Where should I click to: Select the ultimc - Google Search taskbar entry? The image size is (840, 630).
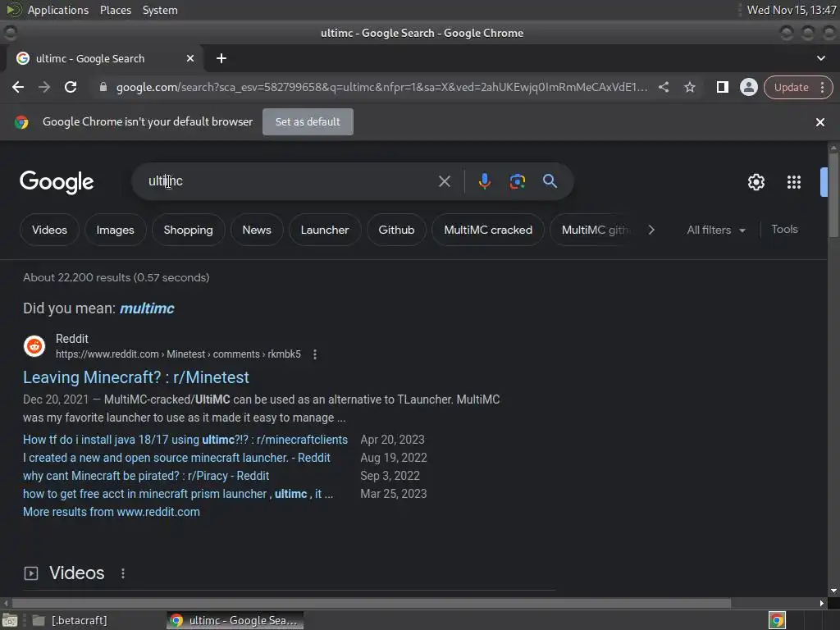[x=235, y=620]
